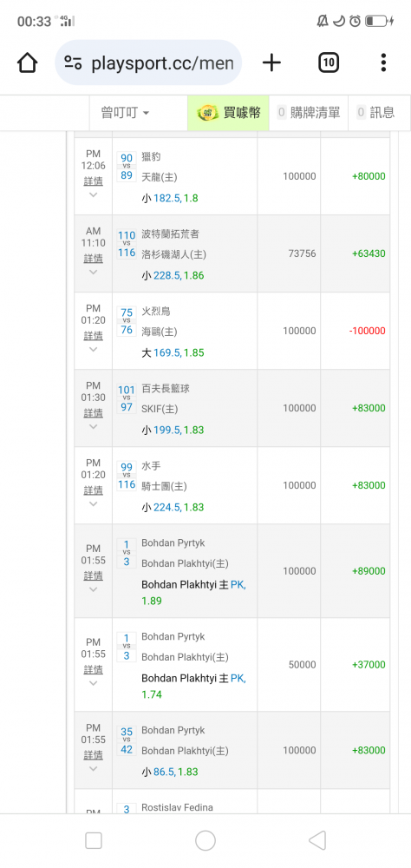Tap the Android recent apps square

[x=94, y=840]
